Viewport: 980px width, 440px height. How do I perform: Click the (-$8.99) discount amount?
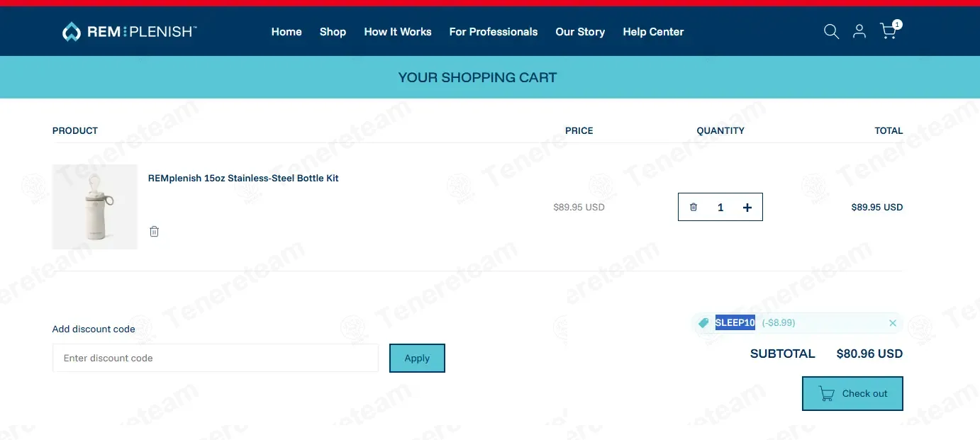click(779, 323)
